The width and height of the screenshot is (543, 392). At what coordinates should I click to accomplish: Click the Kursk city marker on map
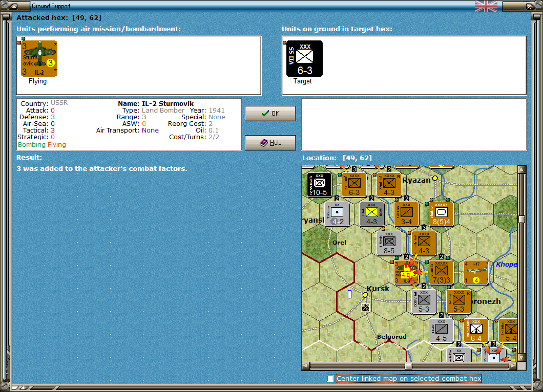click(x=365, y=295)
